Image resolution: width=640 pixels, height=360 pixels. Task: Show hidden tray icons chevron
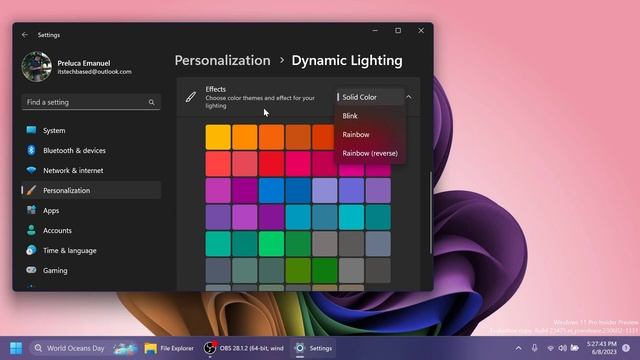[518, 348]
